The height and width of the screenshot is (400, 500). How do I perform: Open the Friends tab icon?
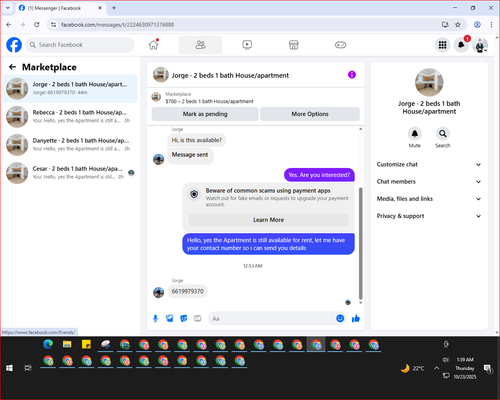200,45
